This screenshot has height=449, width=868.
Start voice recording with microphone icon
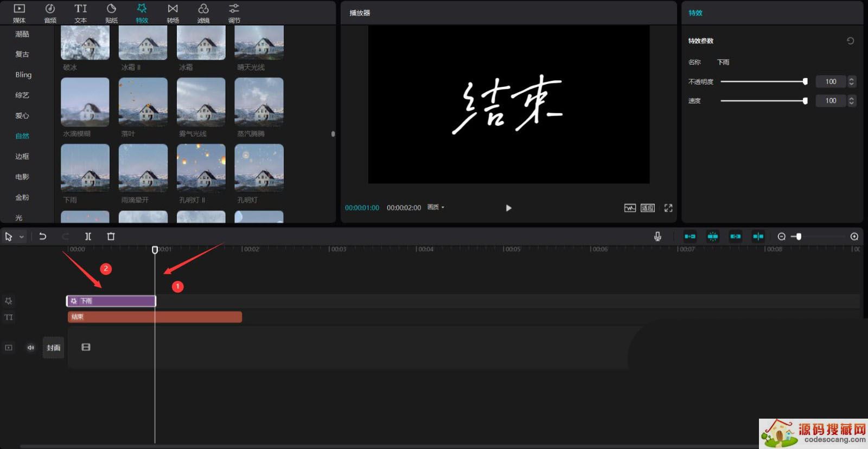658,236
